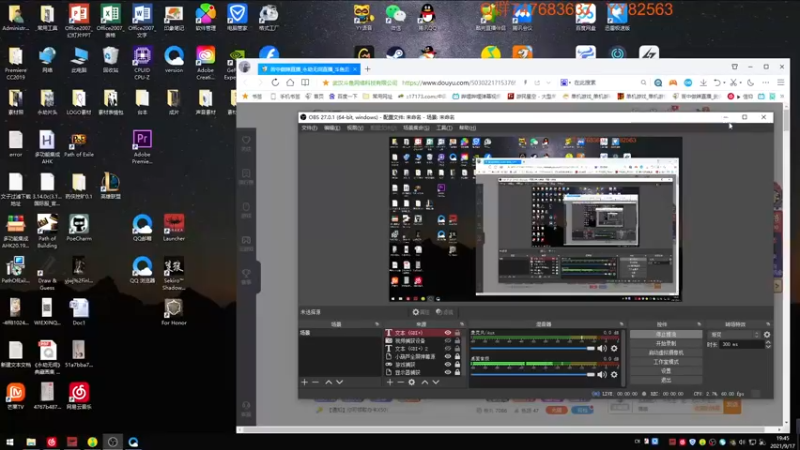Toggle visibility of 游戏捕获 source in OBS
The height and width of the screenshot is (450, 800).
click(447, 364)
